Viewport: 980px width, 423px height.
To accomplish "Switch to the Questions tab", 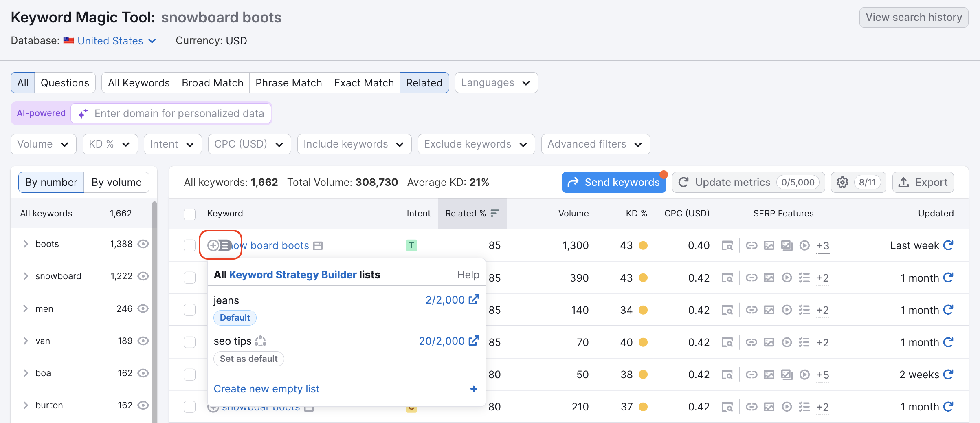I will click(x=65, y=82).
